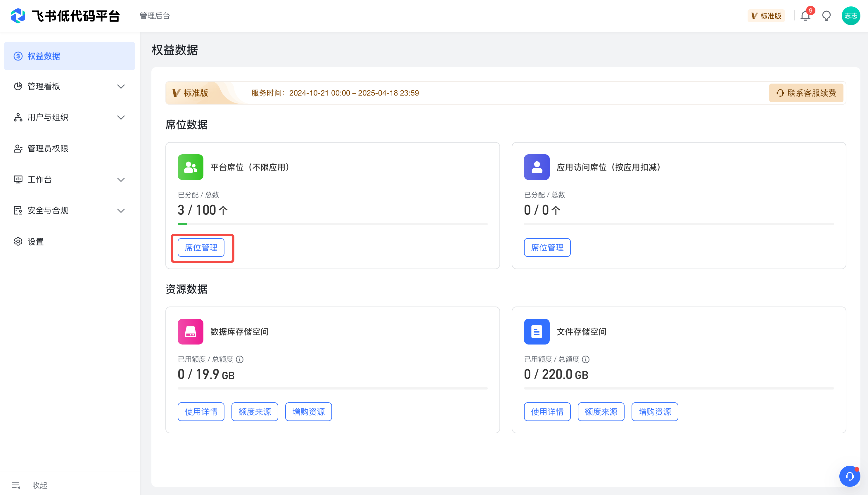
Task: Open 设置 in the sidebar
Action: pos(69,242)
